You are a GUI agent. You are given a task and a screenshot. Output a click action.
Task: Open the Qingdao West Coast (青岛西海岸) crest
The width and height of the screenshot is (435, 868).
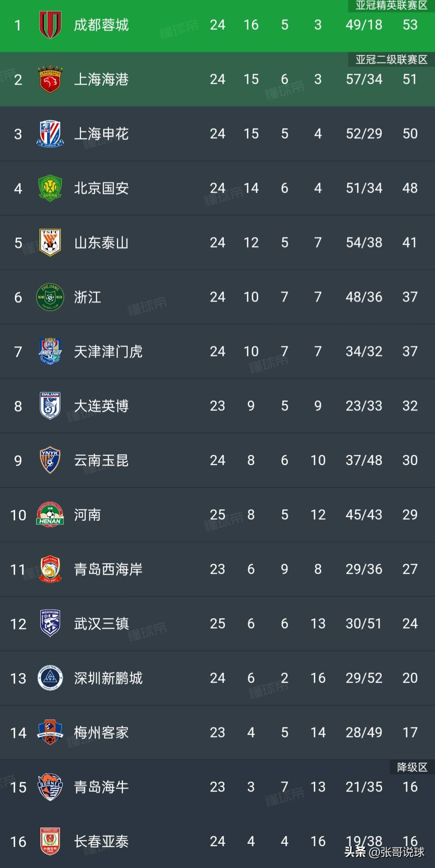pyautogui.click(x=50, y=569)
